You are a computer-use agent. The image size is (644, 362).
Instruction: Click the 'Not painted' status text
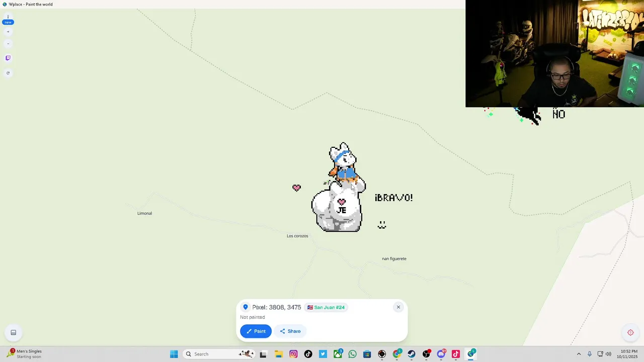coord(253,317)
